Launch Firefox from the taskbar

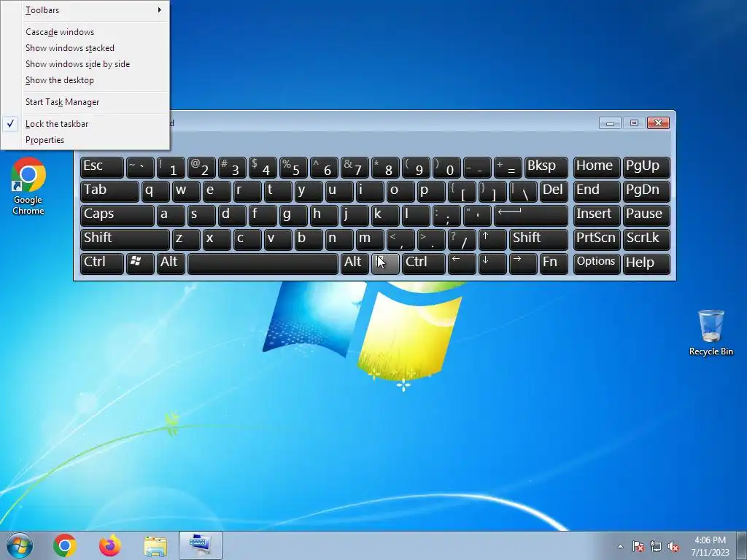click(110, 545)
